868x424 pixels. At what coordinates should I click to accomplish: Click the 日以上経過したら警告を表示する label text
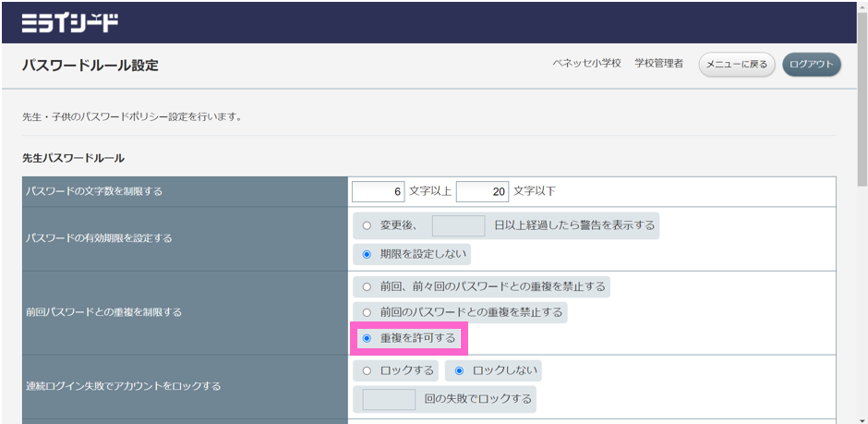tap(574, 225)
